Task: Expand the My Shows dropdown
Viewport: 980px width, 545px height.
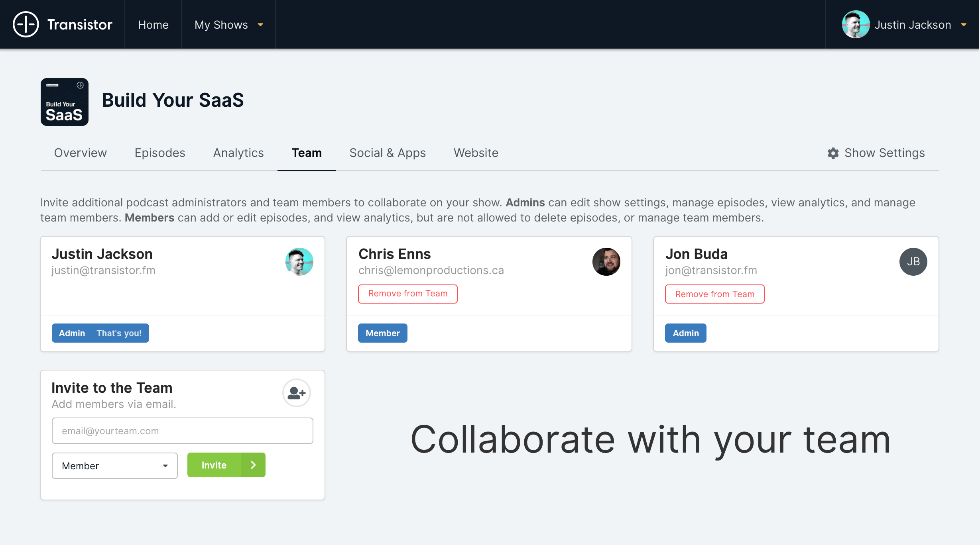Action: pyautogui.click(x=229, y=25)
